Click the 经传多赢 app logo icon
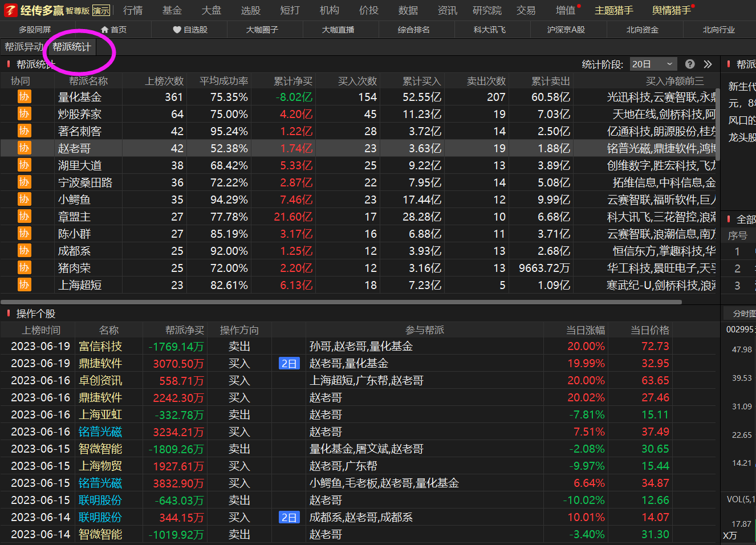Viewport: 756px width, 545px height. coord(11,10)
